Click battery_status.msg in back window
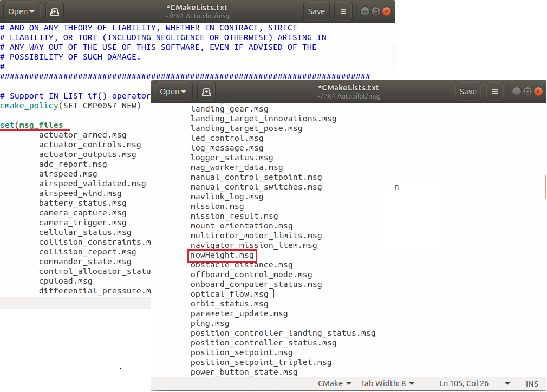 pos(83,204)
